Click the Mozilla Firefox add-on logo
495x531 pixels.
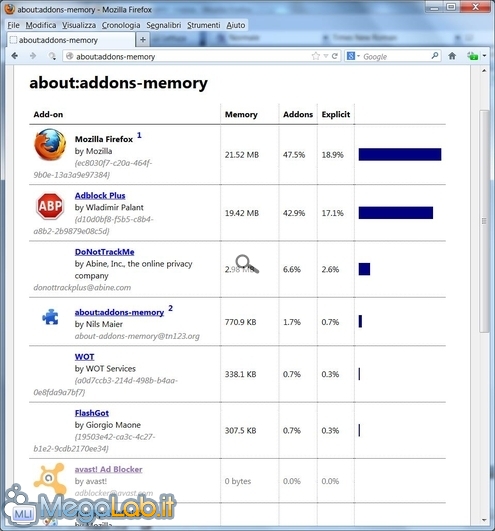pos(50,145)
